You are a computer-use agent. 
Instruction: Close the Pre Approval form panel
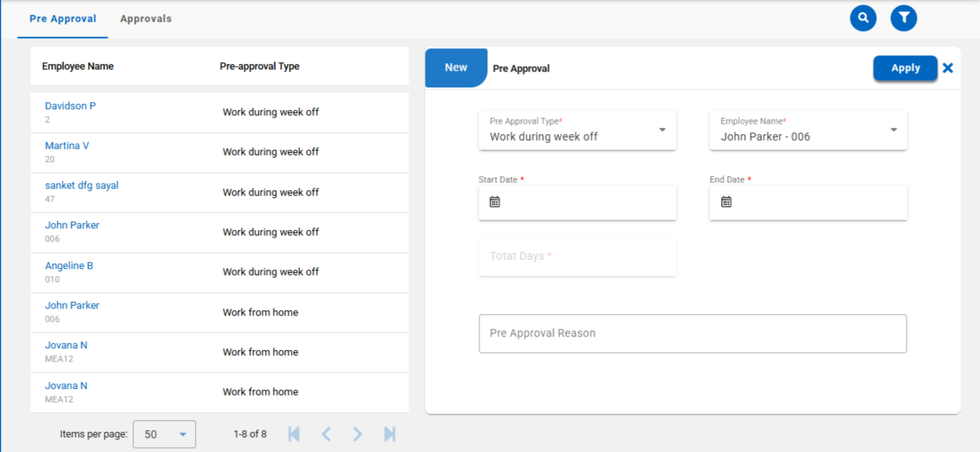click(x=948, y=68)
